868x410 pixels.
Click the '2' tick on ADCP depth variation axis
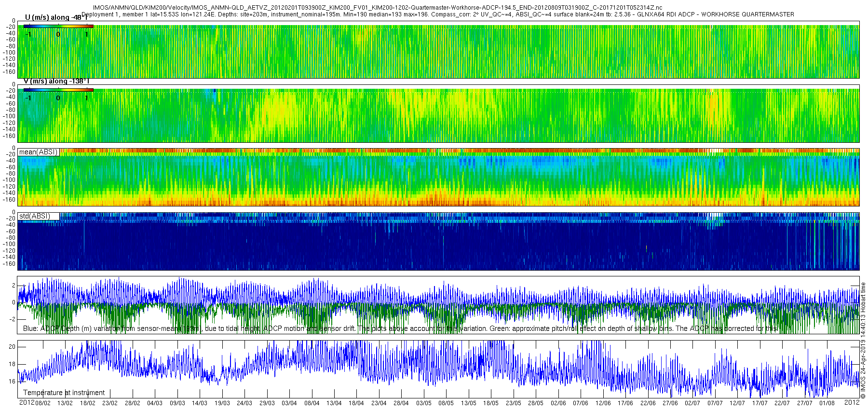point(14,286)
